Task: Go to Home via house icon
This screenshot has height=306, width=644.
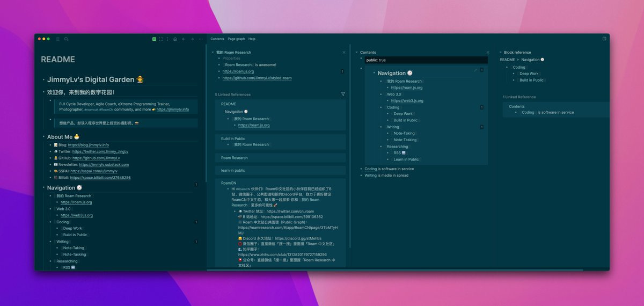Action: pyautogui.click(x=175, y=39)
